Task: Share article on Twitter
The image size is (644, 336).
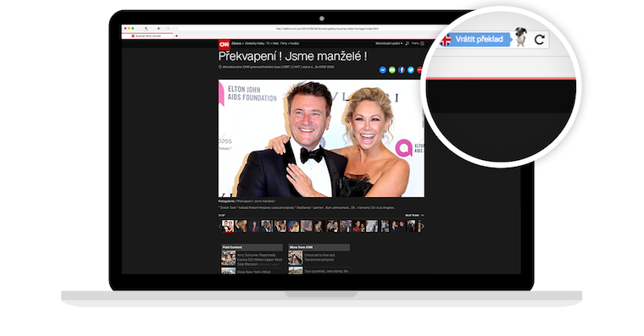Action: click(x=411, y=70)
